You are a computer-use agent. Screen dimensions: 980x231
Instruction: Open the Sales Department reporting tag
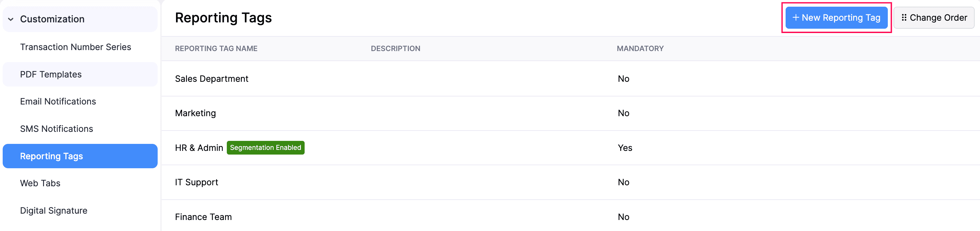(211, 79)
